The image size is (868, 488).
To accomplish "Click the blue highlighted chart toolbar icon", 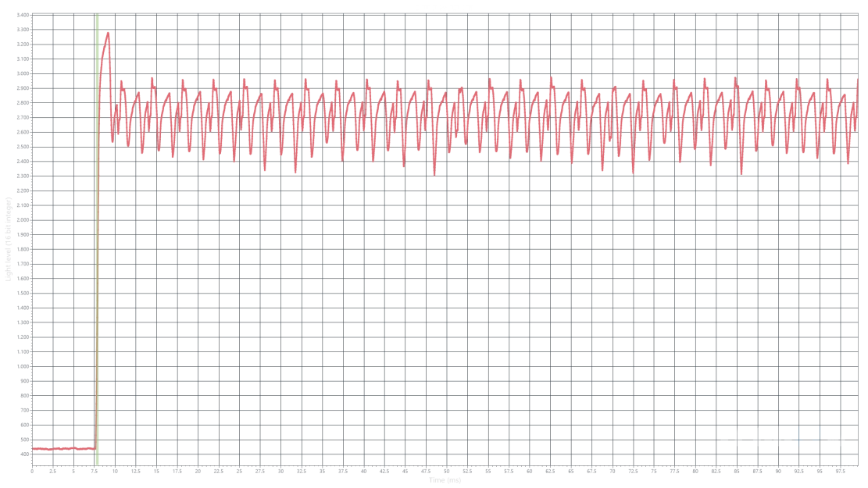I will click(808, 440).
